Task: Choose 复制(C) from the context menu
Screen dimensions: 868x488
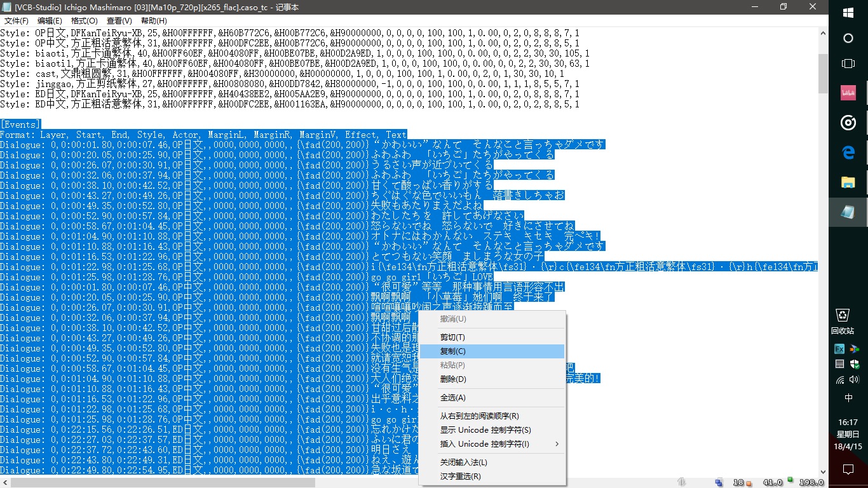Action: 492,351
